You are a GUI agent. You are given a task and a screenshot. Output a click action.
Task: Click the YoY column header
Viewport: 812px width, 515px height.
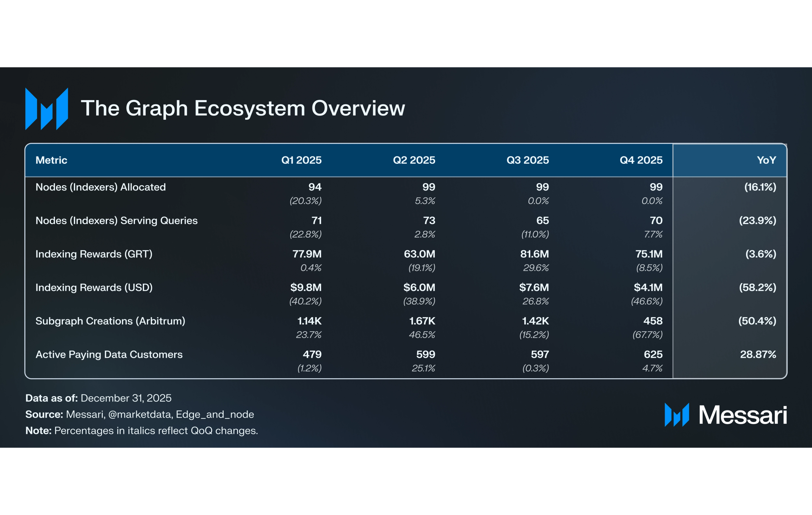766,160
